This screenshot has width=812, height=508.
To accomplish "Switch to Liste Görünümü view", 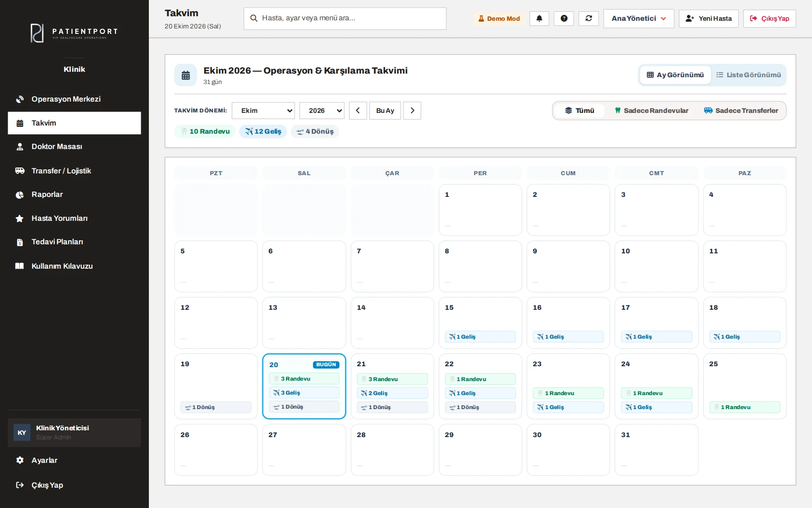I will [749, 75].
